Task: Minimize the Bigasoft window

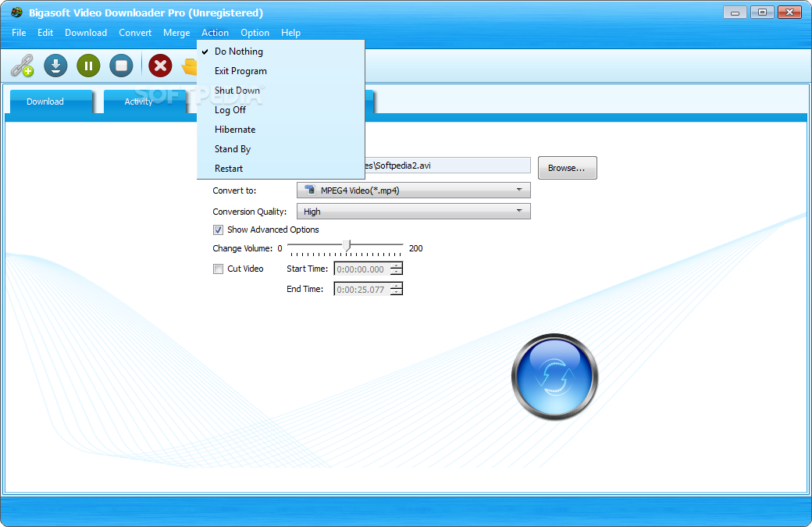Action: (x=735, y=12)
